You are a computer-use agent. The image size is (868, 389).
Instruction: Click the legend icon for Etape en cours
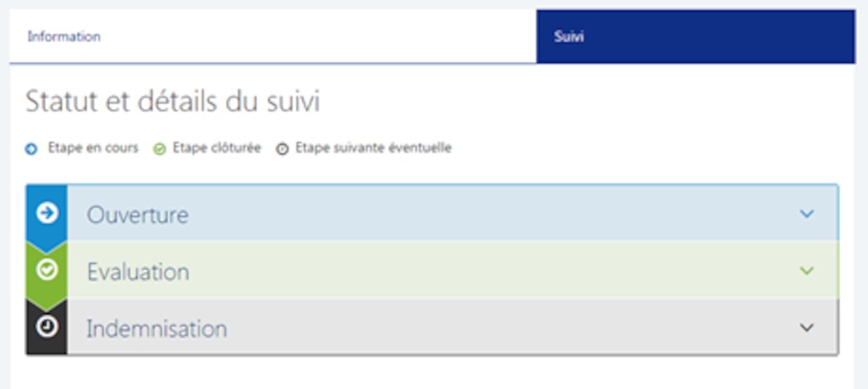tap(31, 149)
